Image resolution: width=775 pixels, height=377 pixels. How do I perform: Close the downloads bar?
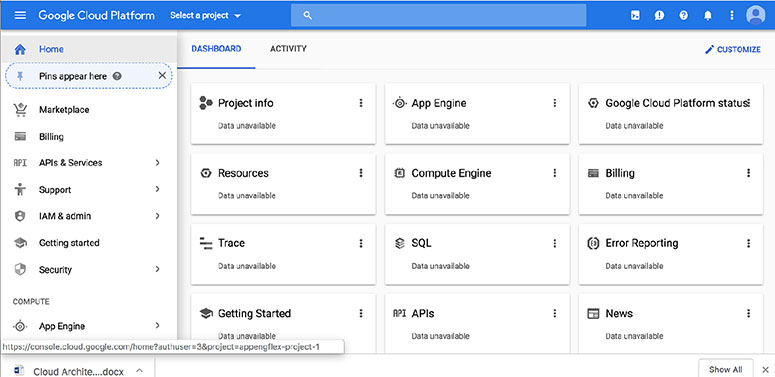click(x=765, y=370)
